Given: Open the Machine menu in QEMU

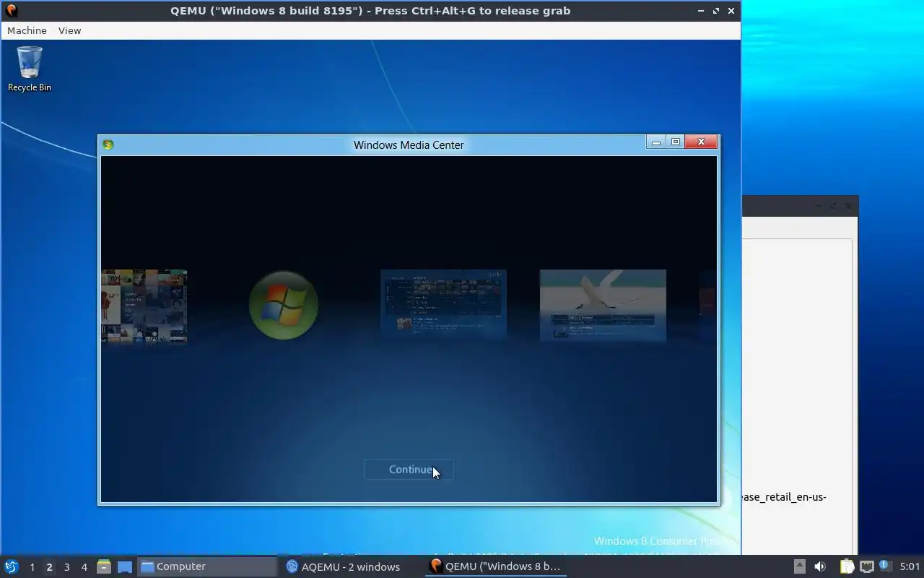Looking at the screenshot, I should 27,30.
